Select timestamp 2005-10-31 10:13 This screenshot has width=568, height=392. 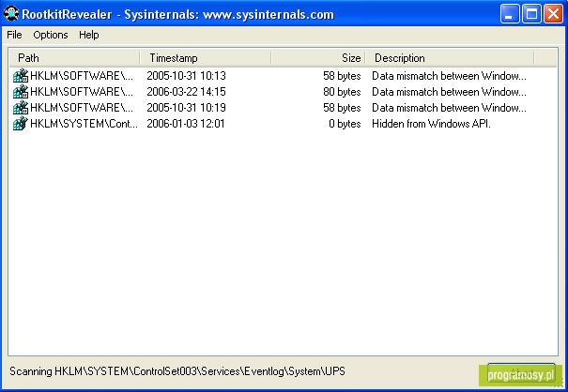pyautogui.click(x=186, y=76)
